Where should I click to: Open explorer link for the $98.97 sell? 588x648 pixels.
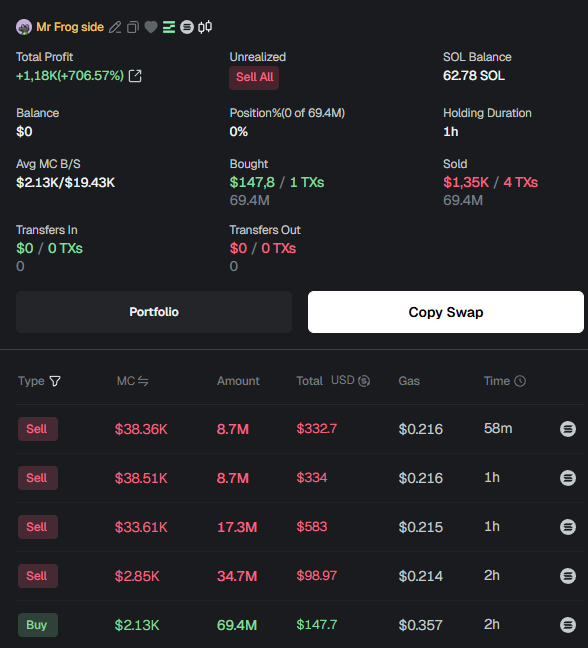click(568, 576)
